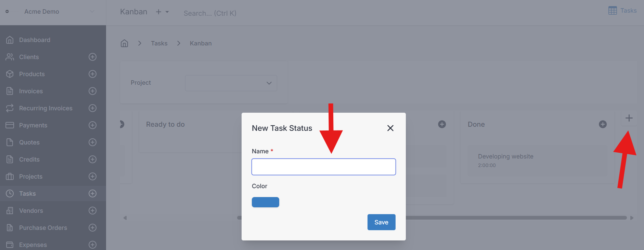Click the horizontal kanban scrollbar

(432, 218)
